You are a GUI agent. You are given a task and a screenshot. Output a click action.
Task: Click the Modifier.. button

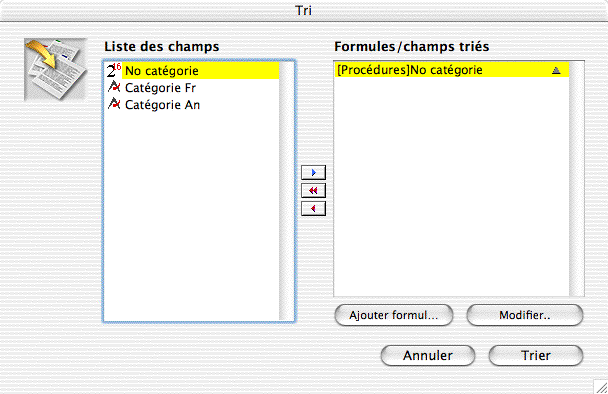[x=525, y=315]
